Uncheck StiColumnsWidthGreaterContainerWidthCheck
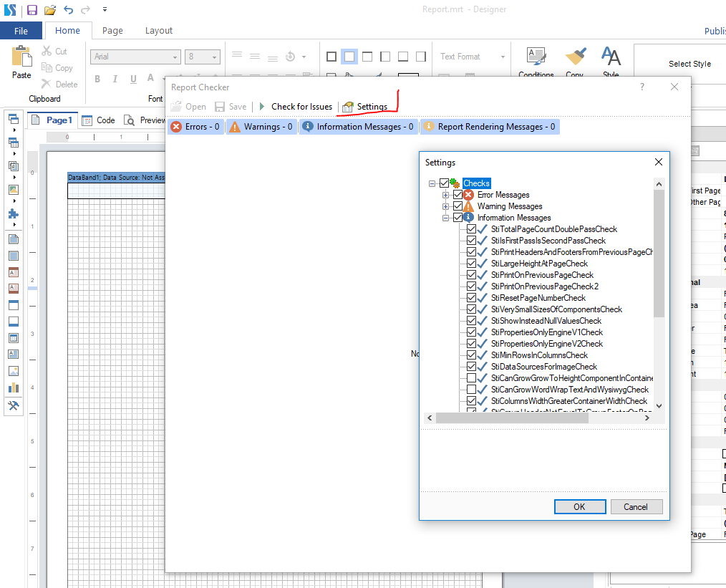The height and width of the screenshot is (588, 726). 471,401
